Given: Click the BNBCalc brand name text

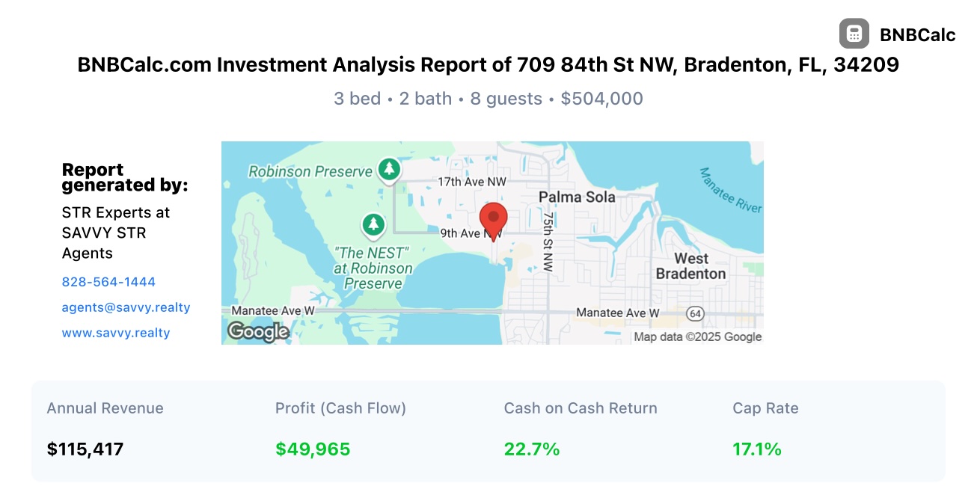Looking at the screenshot, I should tap(918, 34).
